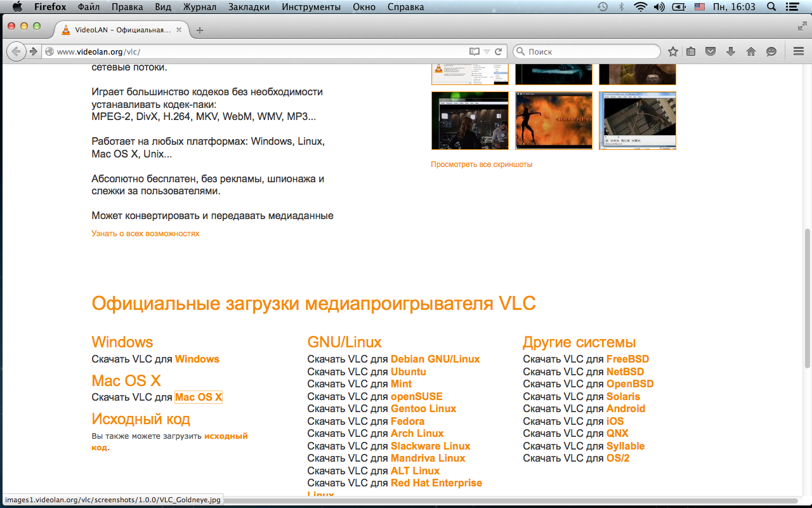Open the reader view icon in address bar
Image resolution: width=812 pixels, height=508 pixels.
click(474, 51)
